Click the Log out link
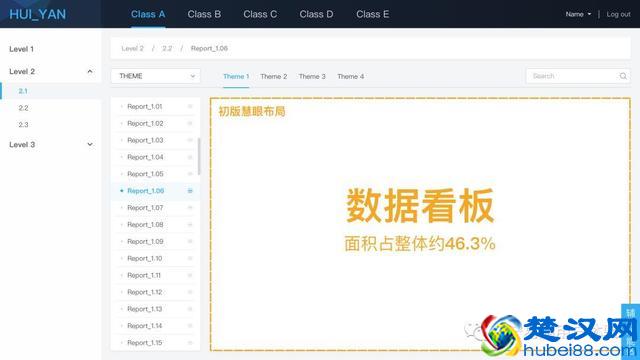Screen dimensions: 640x360 [618, 14]
